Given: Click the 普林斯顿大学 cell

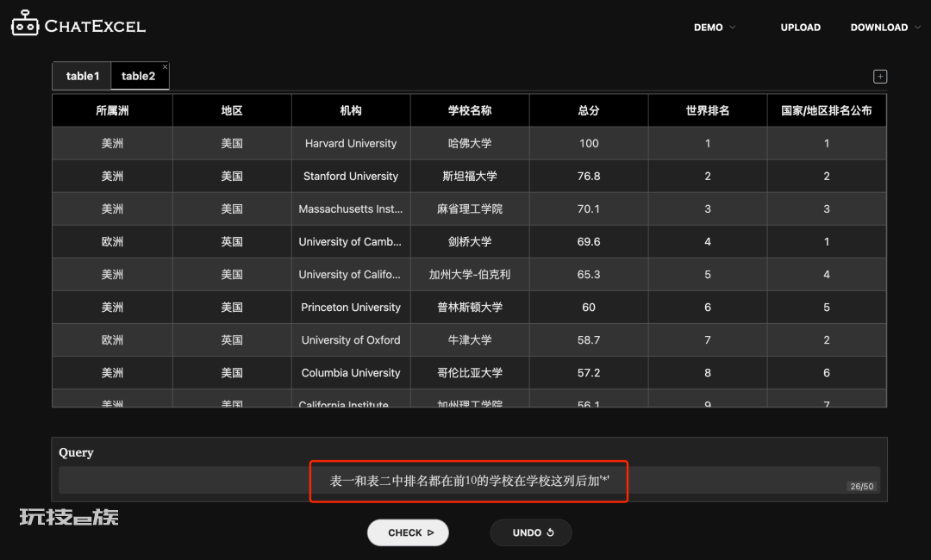Looking at the screenshot, I should (470, 308).
